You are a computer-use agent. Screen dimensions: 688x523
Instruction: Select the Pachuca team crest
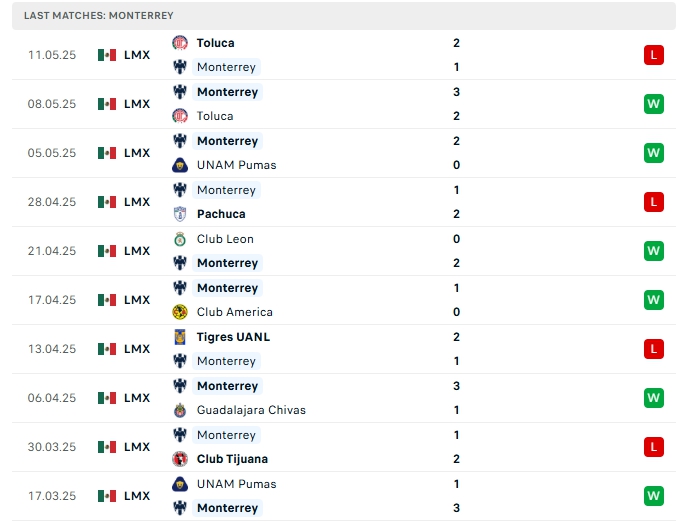point(180,214)
